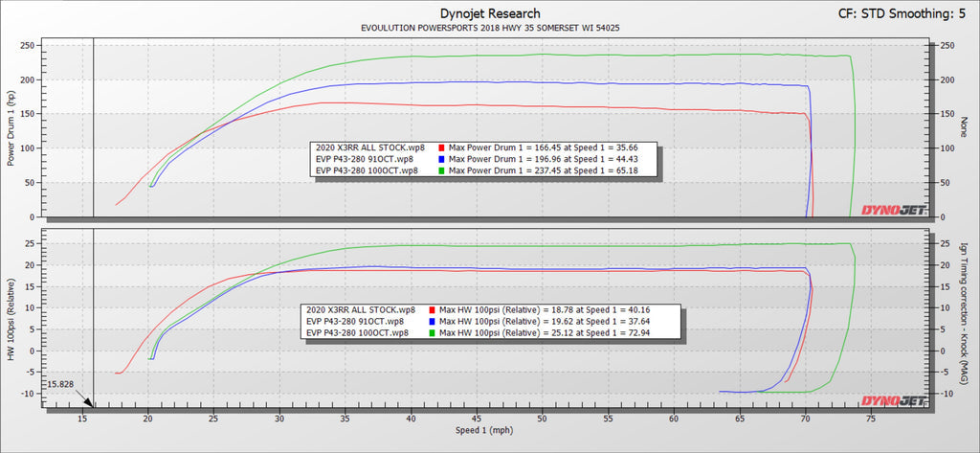This screenshot has height=453, width=980.
Task: Click red swatch in the HW 100psi legend
Action: click(x=432, y=310)
